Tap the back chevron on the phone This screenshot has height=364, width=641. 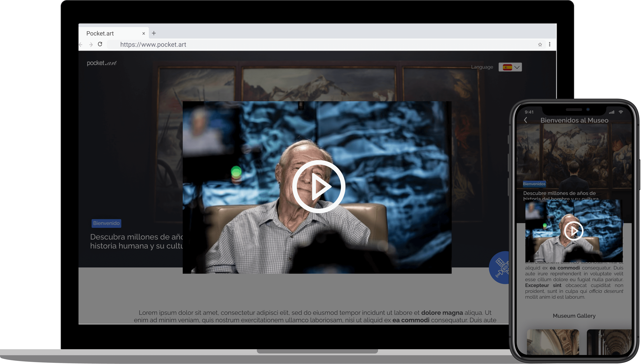(525, 120)
